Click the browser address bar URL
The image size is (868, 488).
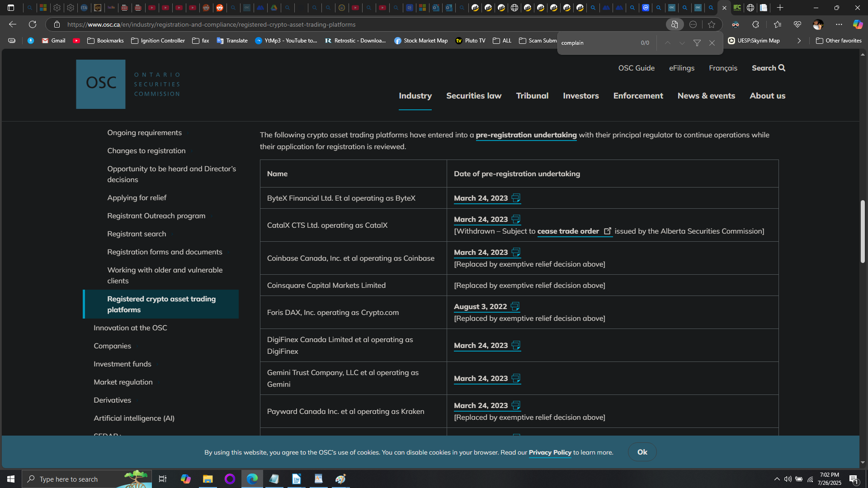[211, 24]
